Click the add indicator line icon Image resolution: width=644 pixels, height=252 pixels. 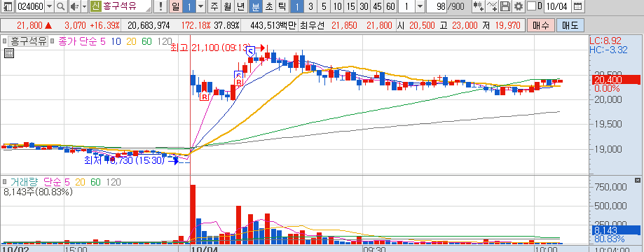tap(492, 6)
